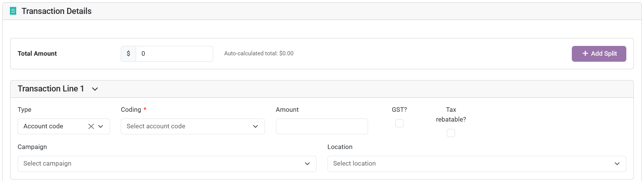Image resolution: width=644 pixels, height=181 pixels.
Task: Click the dollar sign currency prefix
Action: click(x=128, y=54)
